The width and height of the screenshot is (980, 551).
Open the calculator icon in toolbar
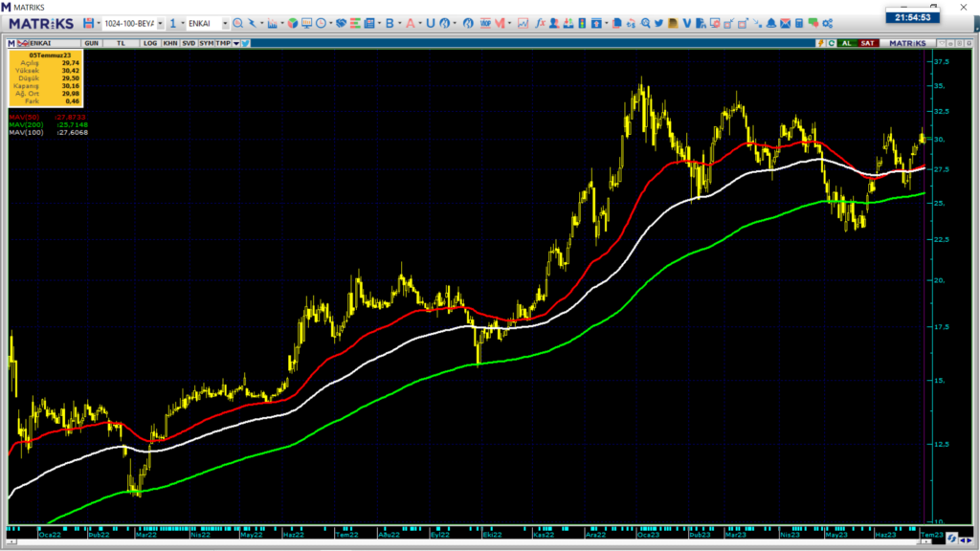(798, 23)
